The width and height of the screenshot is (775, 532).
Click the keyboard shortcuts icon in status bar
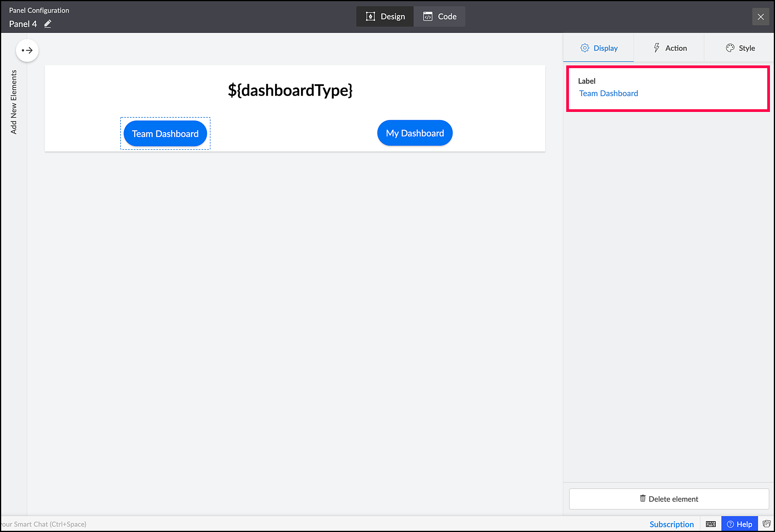(711, 524)
